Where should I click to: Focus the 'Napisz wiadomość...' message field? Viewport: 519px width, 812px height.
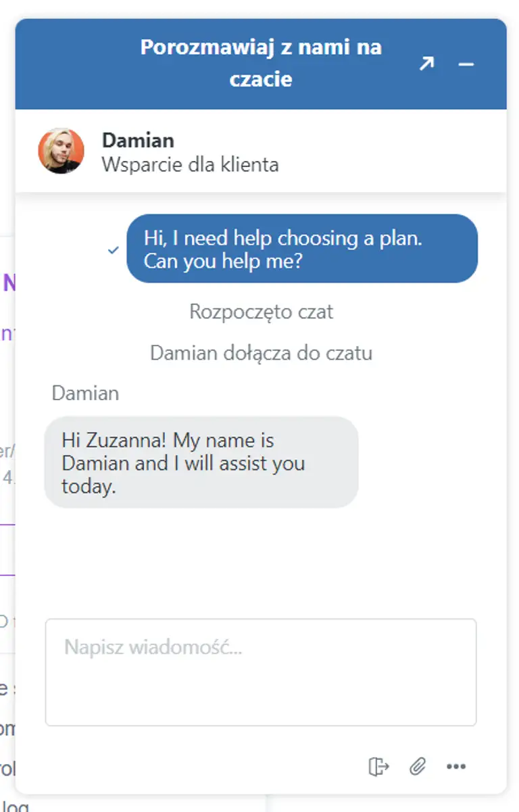(261, 672)
